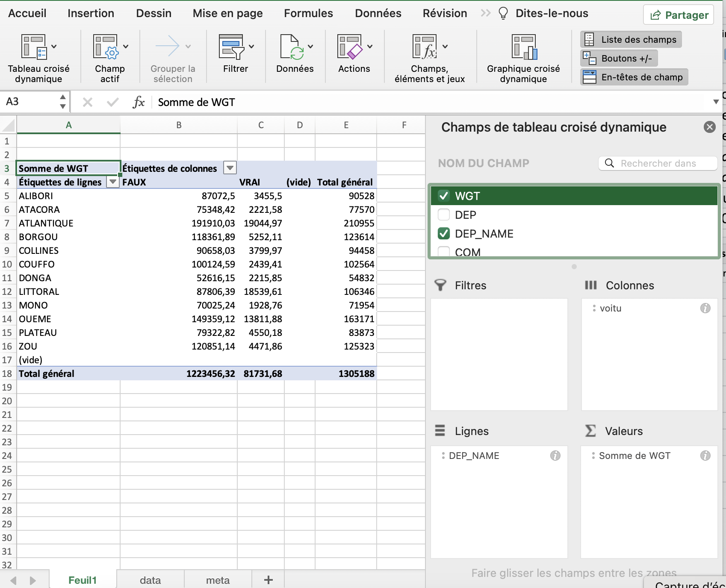Check the DEP field checkbox
Image resolution: width=726 pixels, height=588 pixels.
(444, 215)
